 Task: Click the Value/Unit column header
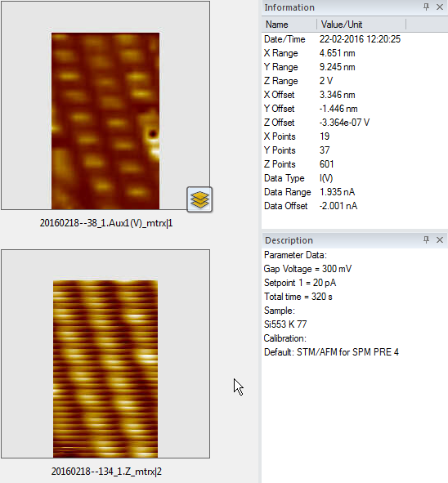point(361,25)
